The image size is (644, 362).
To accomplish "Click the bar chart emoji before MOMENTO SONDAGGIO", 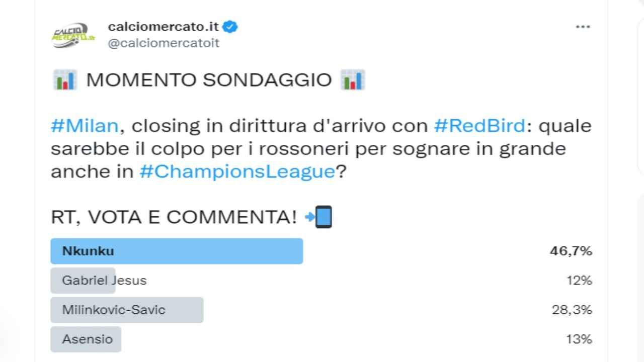I will click(64, 80).
